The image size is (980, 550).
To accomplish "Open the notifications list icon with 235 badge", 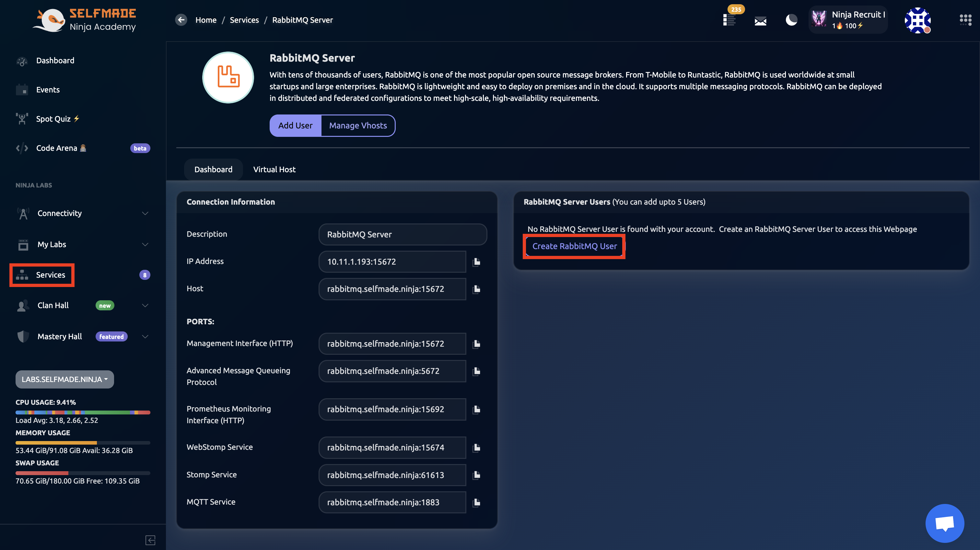I will (x=729, y=20).
